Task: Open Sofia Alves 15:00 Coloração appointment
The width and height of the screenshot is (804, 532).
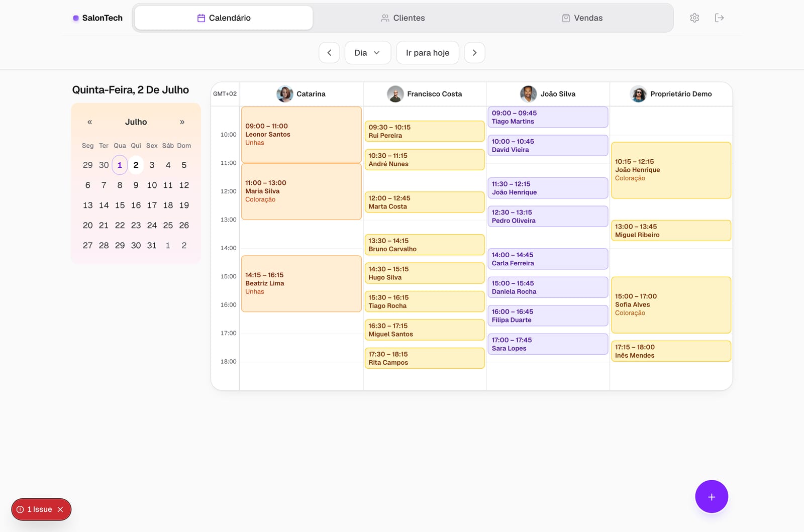Action: click(671, 305)
